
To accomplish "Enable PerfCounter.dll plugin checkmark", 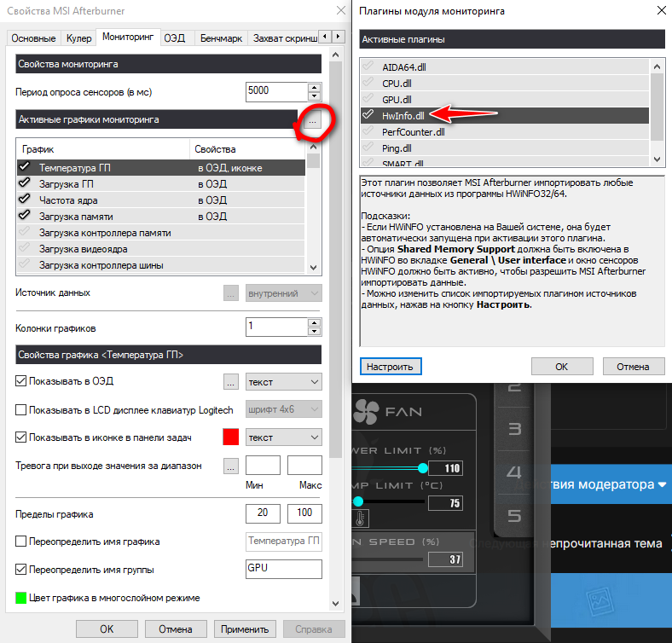I will click(x=368, y=131).
